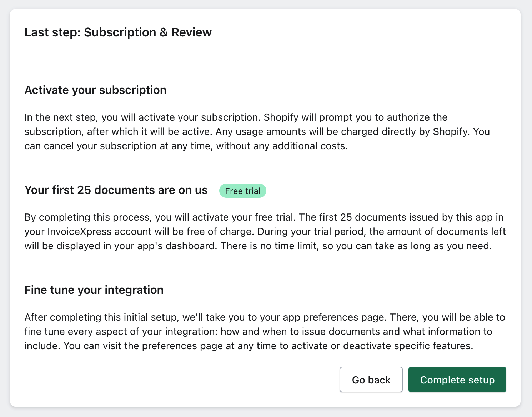Click the 'Last step: Subscription & Review' title
This screenshot has width=532, height=417.
coord(118,32)
